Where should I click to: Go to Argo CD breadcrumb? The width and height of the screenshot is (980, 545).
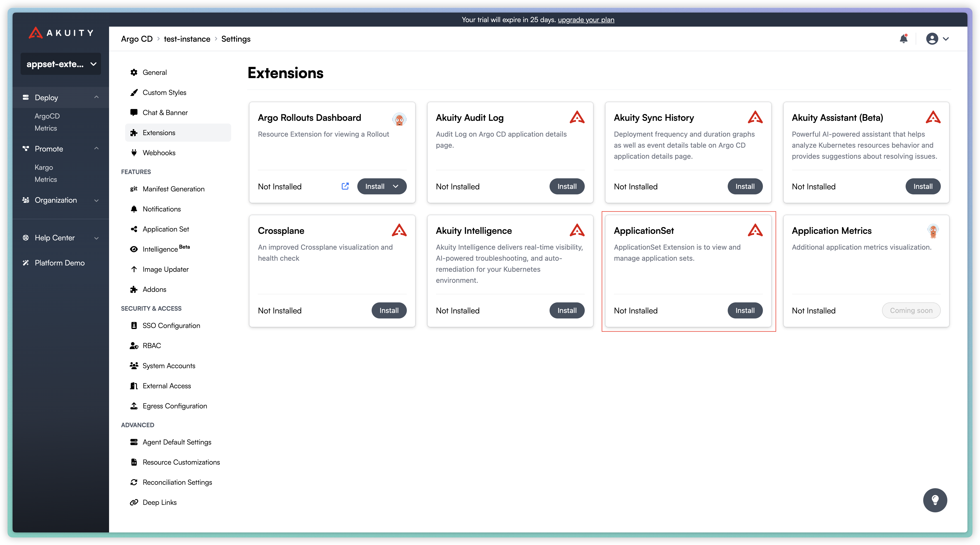[137, 39]
